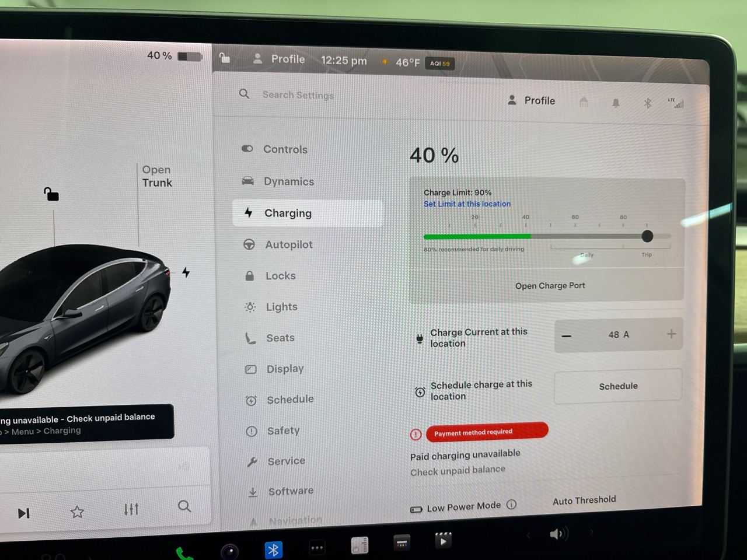
Task: Click the Search Settings input field
Action: tap(298, 94)
